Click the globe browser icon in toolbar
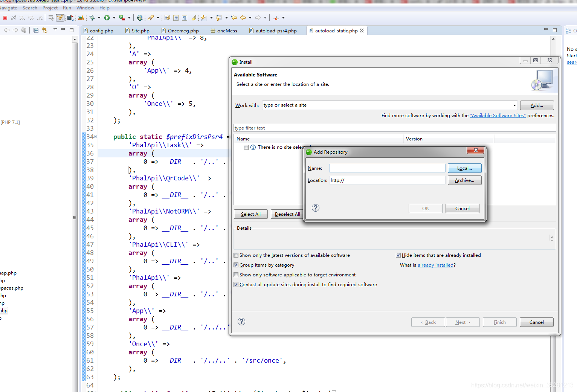 pos(140,18)
